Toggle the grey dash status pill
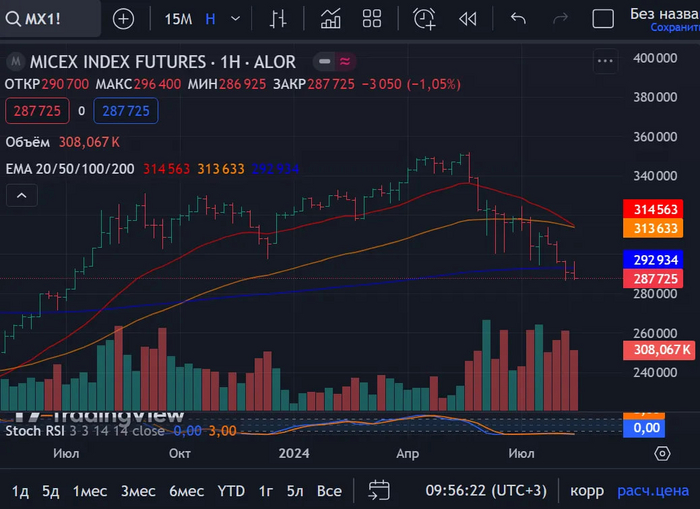 [325, 61]
